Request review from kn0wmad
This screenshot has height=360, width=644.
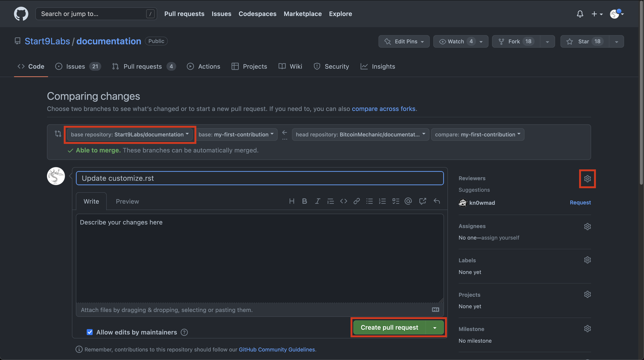coord(580,203)
